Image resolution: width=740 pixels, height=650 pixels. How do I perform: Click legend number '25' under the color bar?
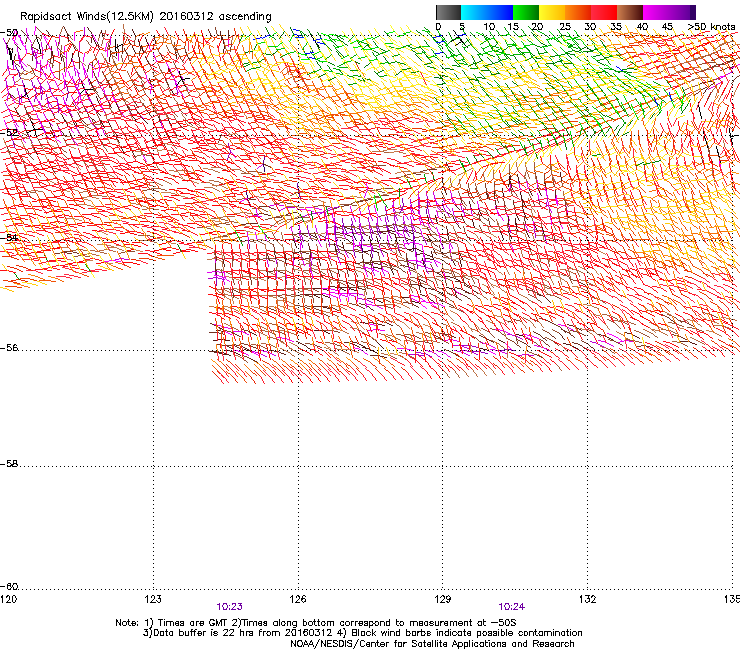pos(564,27)
